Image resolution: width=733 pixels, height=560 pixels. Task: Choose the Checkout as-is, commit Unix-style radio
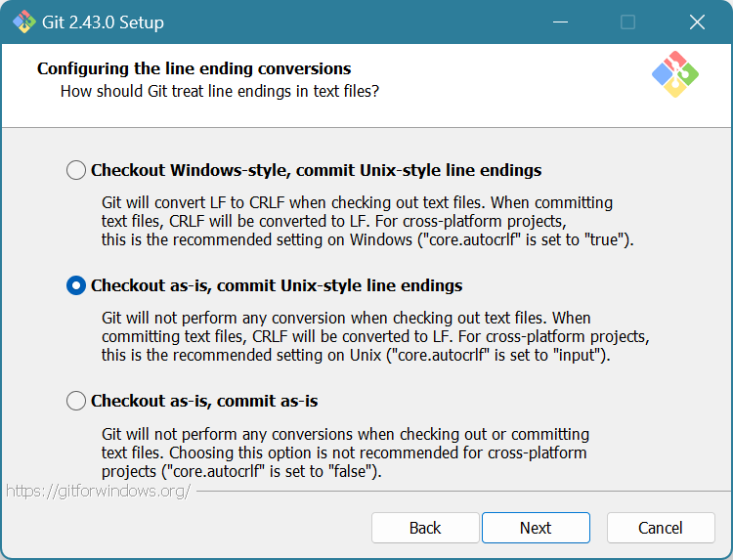point(76,285)
